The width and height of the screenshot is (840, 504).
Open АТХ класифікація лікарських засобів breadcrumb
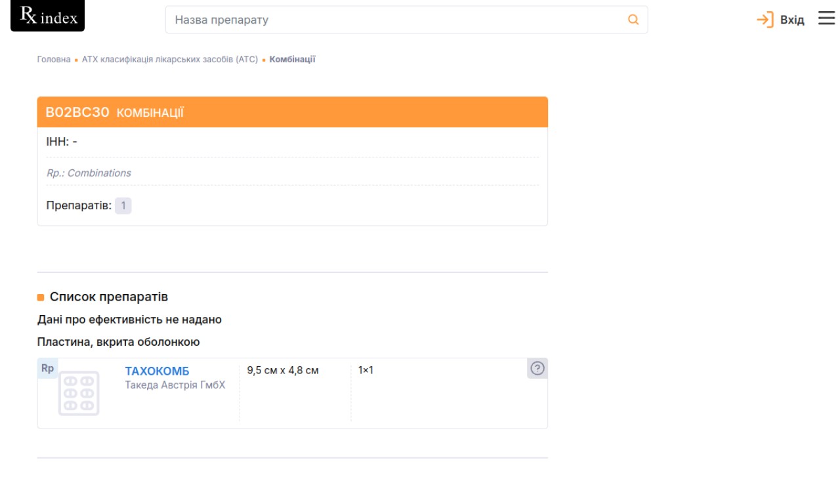170,59
